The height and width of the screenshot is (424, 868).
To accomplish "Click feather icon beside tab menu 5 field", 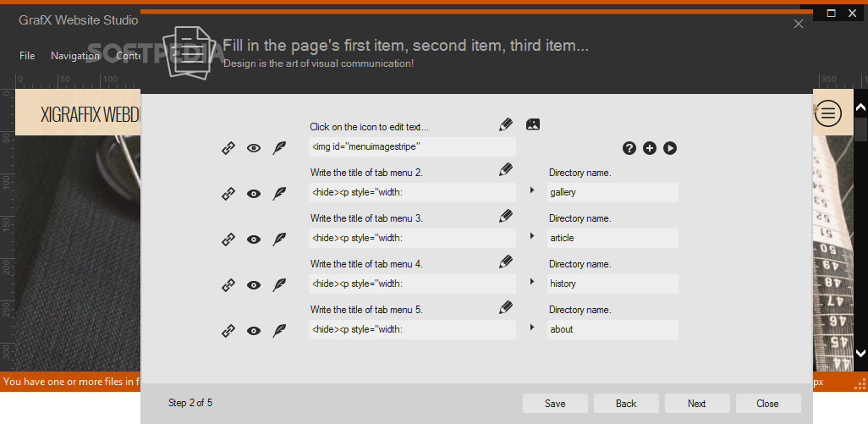I will point(279,330).
